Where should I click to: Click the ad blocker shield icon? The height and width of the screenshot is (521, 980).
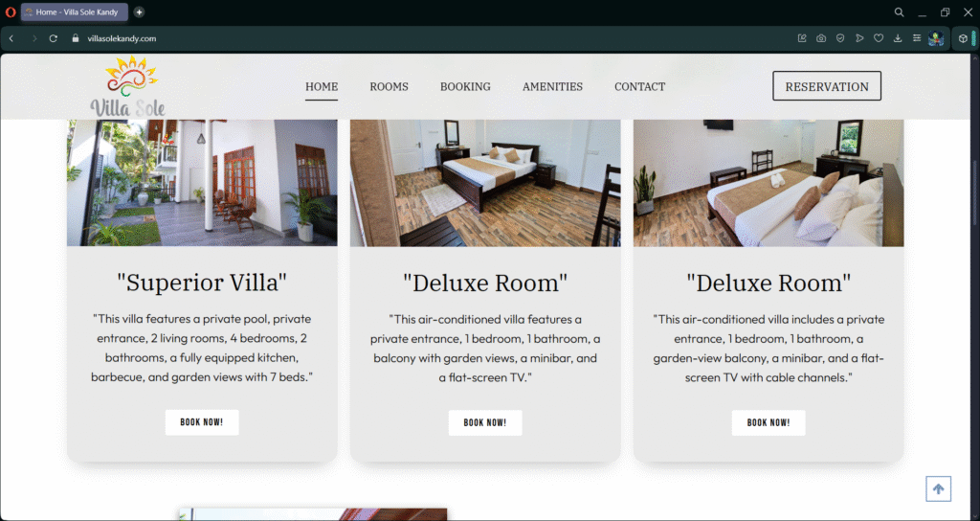[x=840, y=38]
